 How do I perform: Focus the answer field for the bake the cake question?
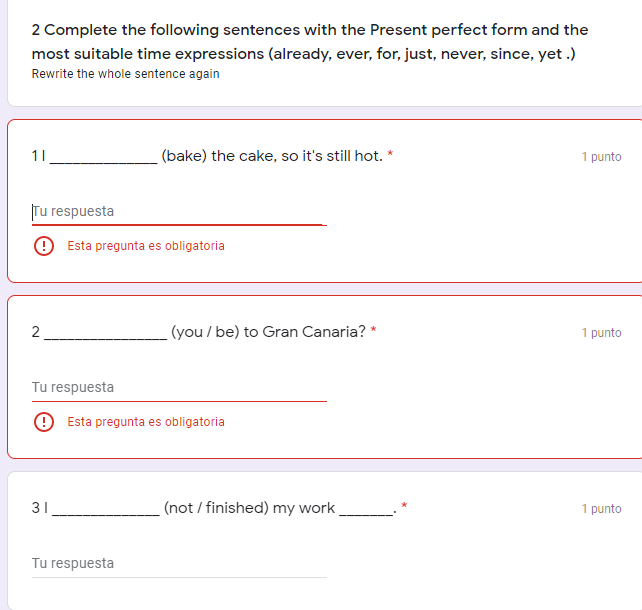(x=178, y=212)
